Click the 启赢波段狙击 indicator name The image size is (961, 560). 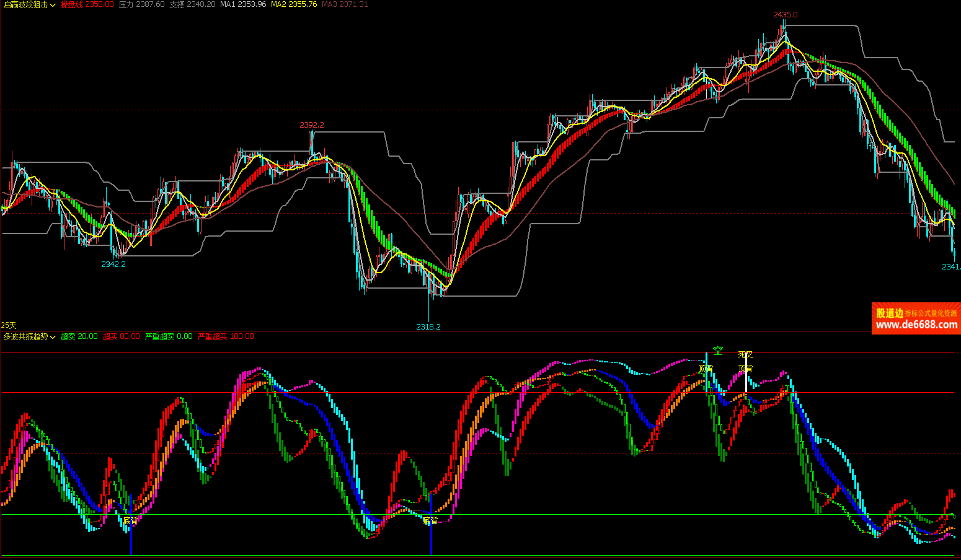click(25, 4)
